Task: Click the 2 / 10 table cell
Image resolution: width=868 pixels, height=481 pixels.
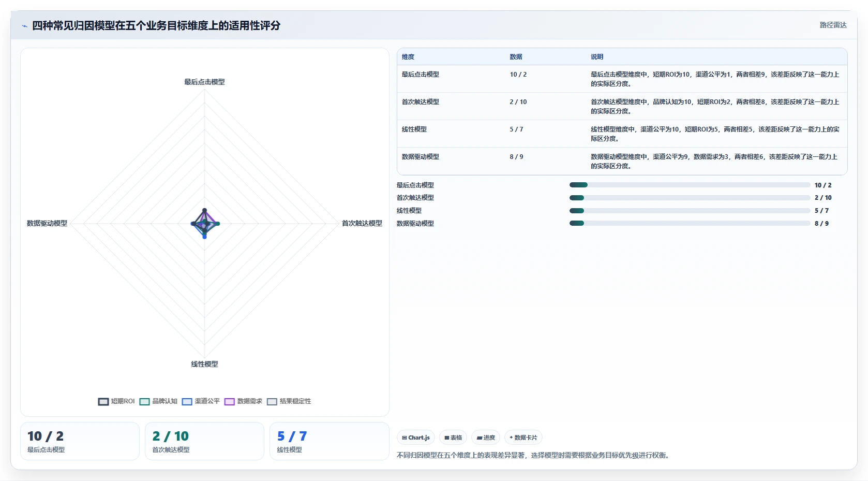Action: click(518, 102)
